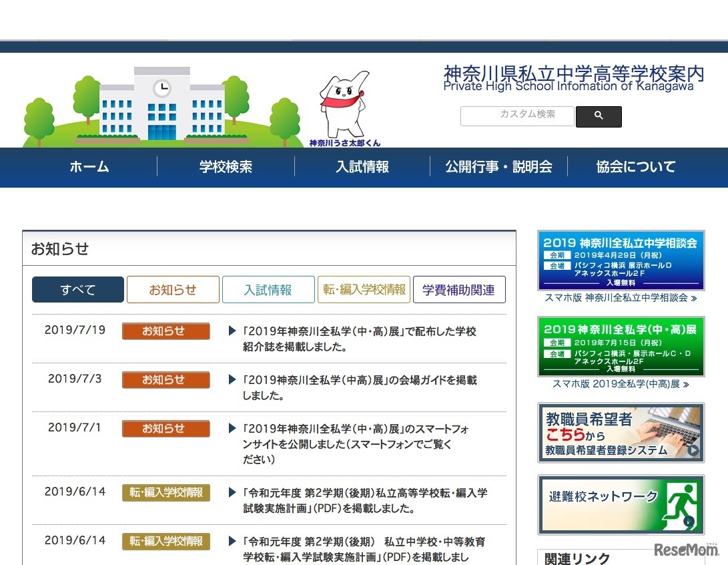Screen dimensions: 728x565
Task: Click the 教職員希望者登録システム banner
Action: pyautogui.click(x=621, y=433)
